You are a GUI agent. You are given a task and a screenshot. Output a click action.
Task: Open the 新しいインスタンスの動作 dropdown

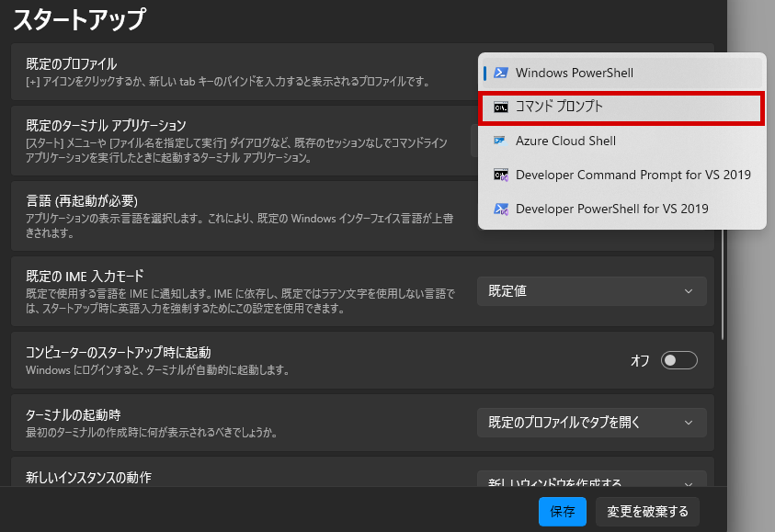[591, 481]
